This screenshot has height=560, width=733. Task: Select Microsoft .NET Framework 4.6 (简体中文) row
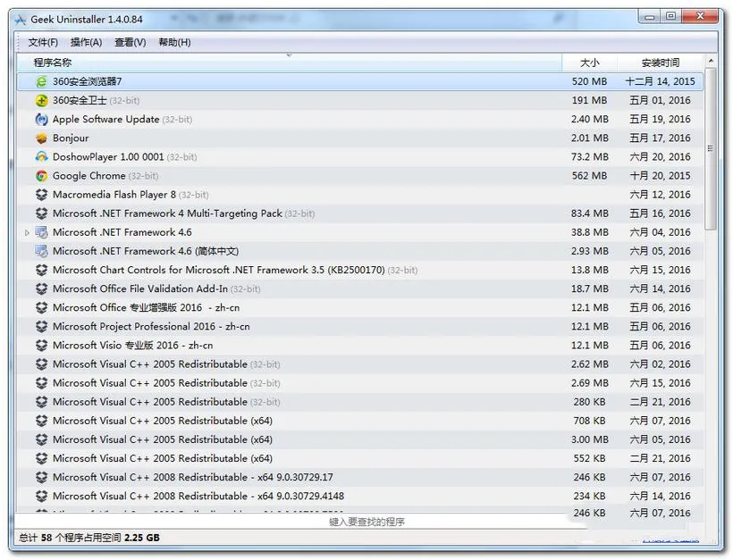(360, 251)
